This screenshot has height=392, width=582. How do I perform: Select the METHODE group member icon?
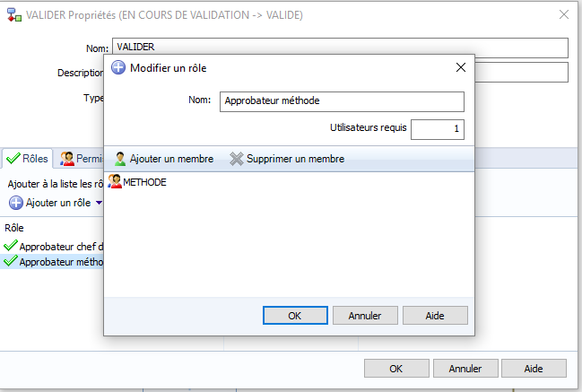point(115,181)
